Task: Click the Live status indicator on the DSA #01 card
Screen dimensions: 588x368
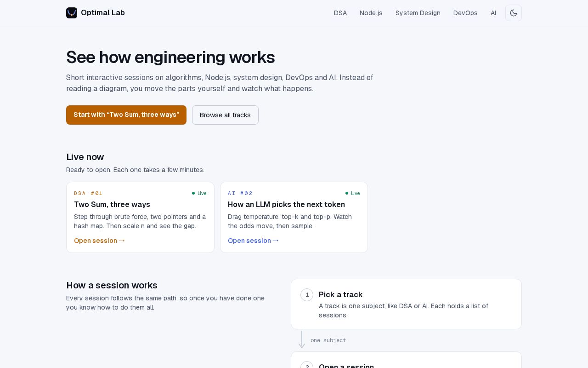Action: (199, 193)
